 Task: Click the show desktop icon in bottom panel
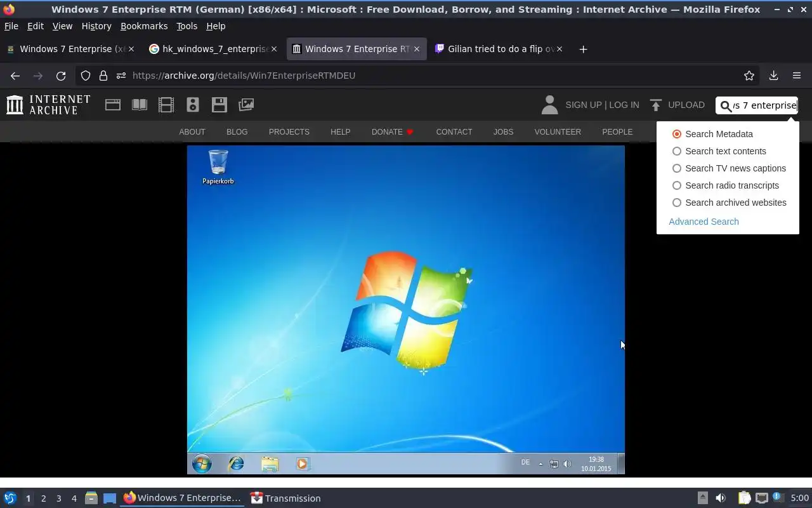(110, 498)
